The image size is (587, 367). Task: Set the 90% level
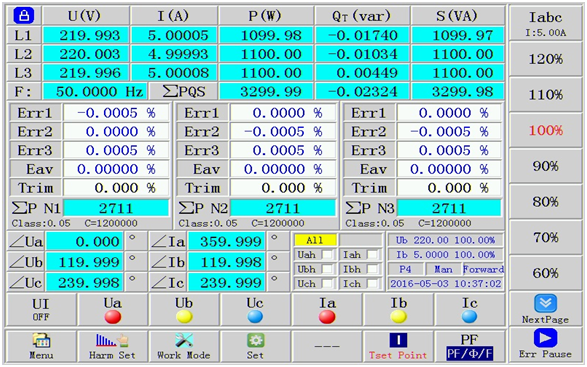pos(545,166)
